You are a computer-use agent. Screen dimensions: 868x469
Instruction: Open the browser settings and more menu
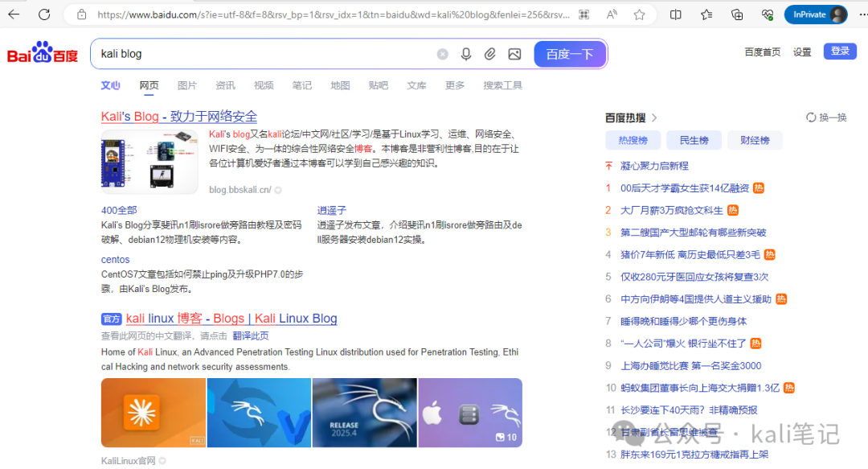(862, 14)
